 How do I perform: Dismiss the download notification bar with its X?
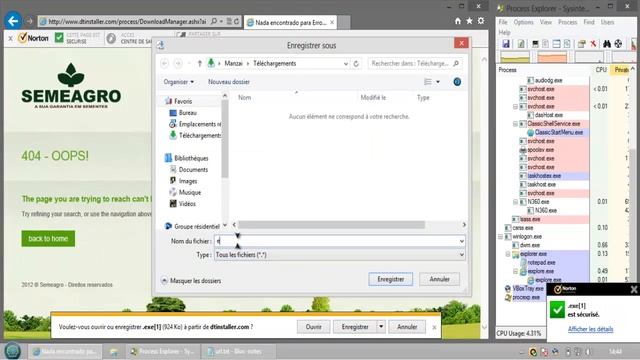coord(434,327)
